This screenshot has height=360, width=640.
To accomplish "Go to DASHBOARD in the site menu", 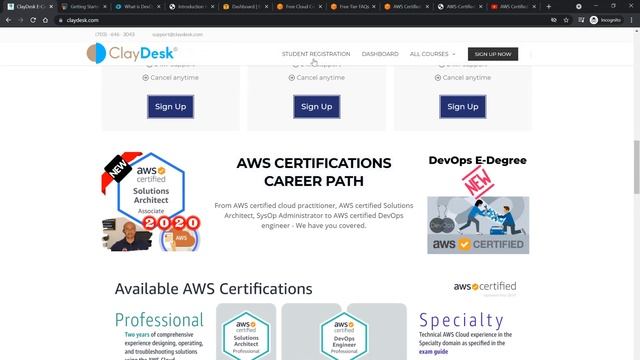I will tap(380, 54).
